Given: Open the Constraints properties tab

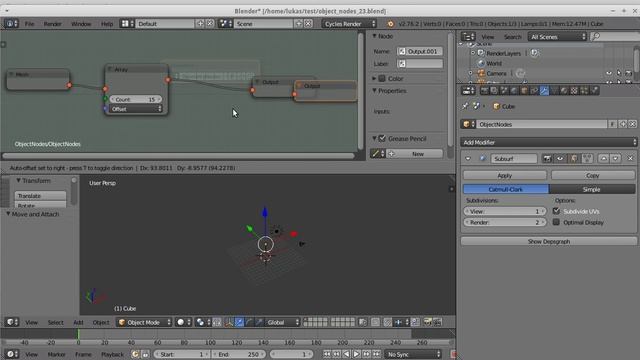Looking at the screenshot, I should 534,91.
